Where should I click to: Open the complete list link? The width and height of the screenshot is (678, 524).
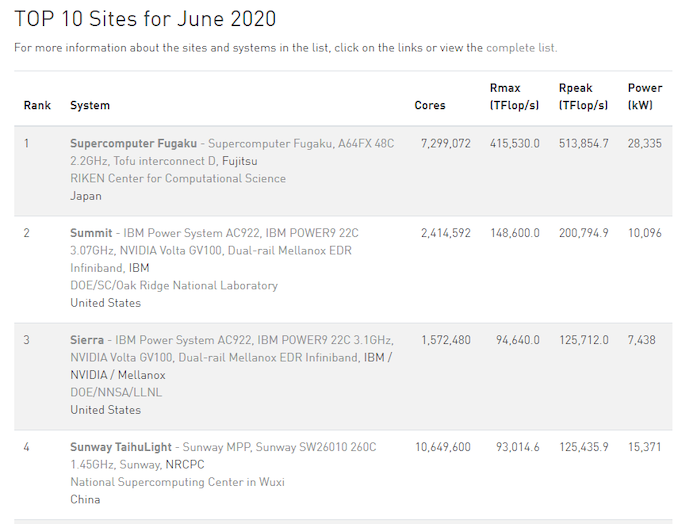[x=520, y=47]
